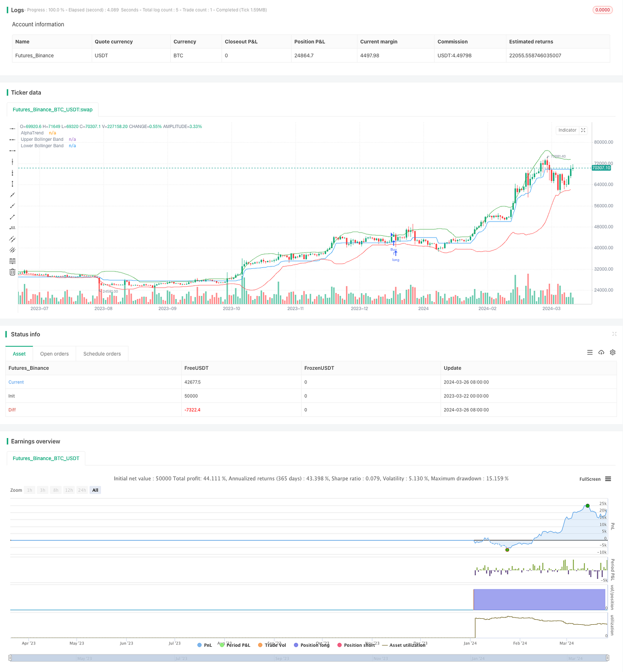
Task: Open the settings gear in Status info panel
Action: [612, 352]
